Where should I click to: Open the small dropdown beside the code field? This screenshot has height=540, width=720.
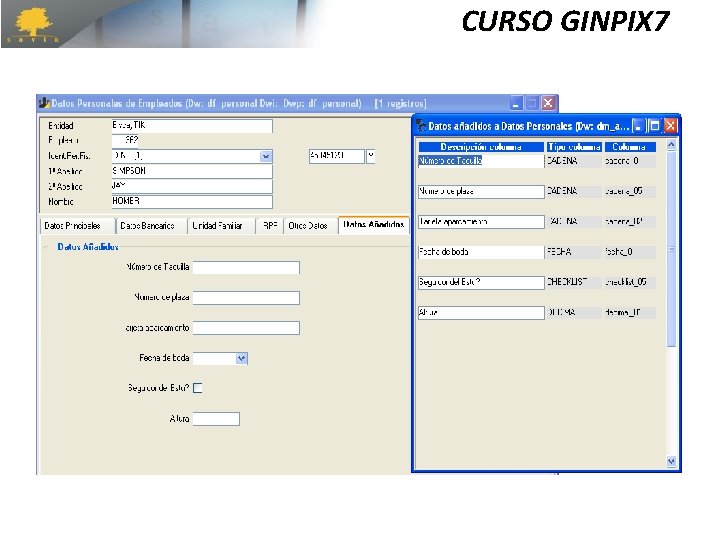tap(371, 156)
